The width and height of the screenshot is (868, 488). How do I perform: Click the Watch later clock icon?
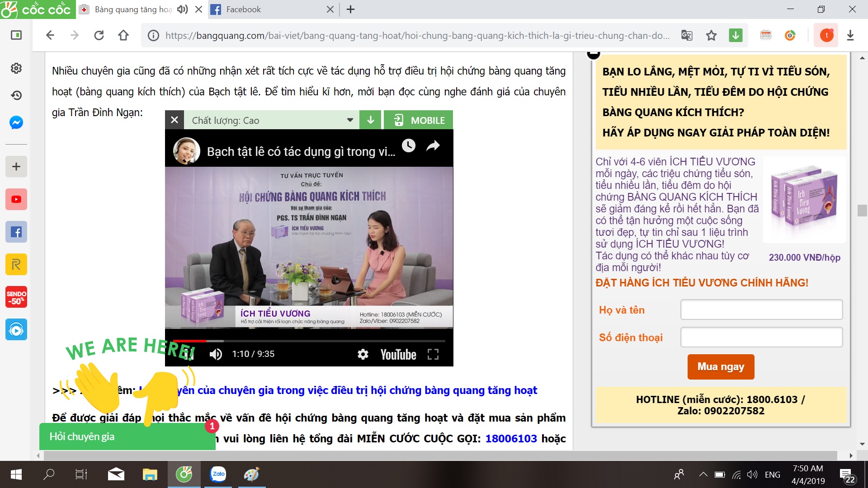[x=409, y=145]
